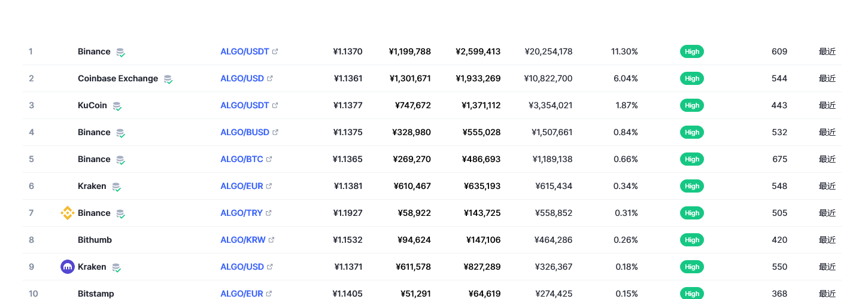
Task: Click volume percentage 11.30%
Action: (x=624, y=51)
